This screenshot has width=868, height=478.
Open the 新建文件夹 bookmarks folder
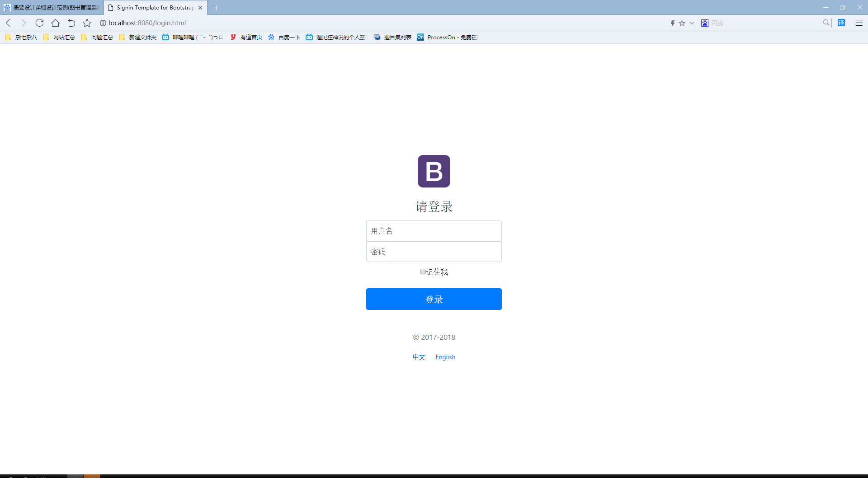[138, 37]
